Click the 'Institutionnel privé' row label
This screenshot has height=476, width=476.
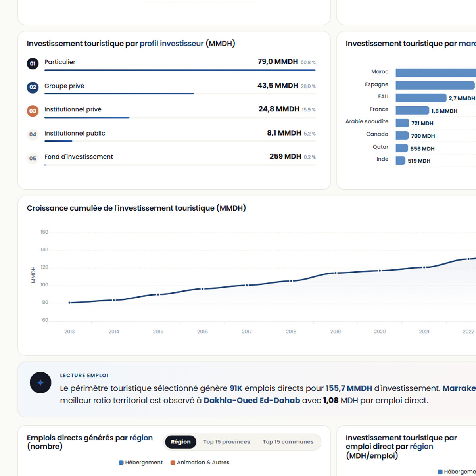coord(73,109)
